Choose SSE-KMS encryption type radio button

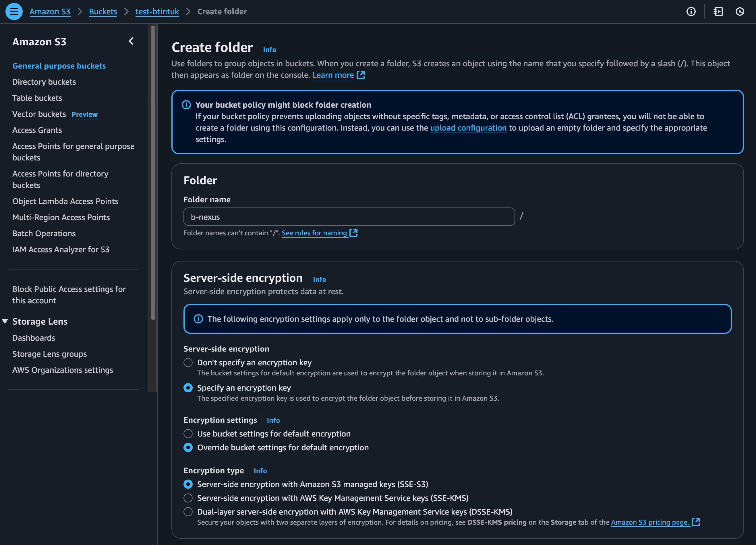(x=188, y=498)
